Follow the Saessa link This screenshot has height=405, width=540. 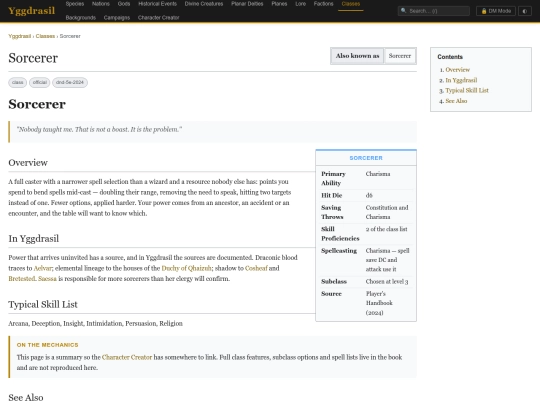47,279
